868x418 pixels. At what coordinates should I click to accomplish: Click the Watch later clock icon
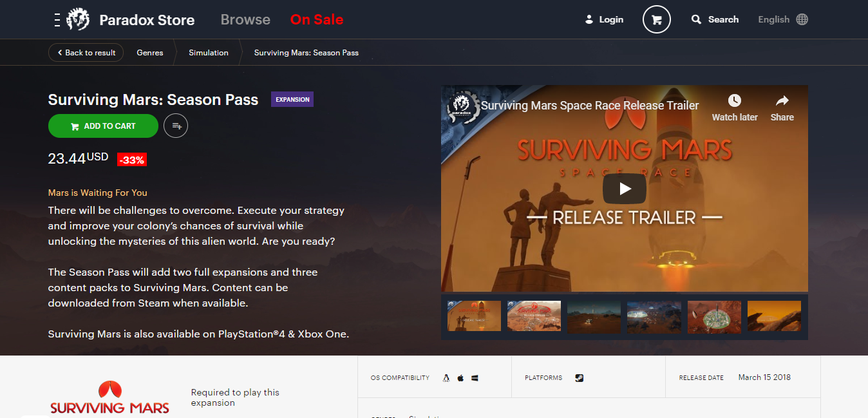(734, 101)
